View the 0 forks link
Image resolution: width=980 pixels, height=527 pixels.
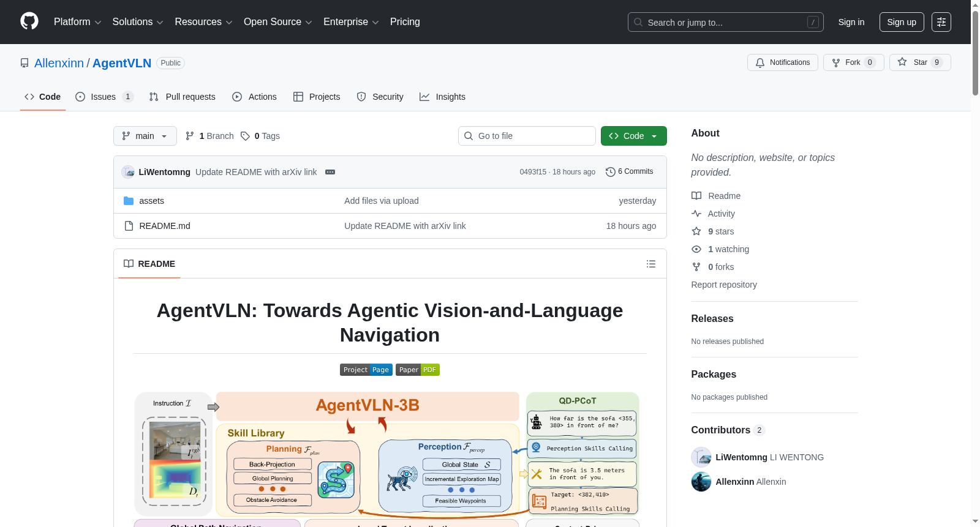[713, 267]
